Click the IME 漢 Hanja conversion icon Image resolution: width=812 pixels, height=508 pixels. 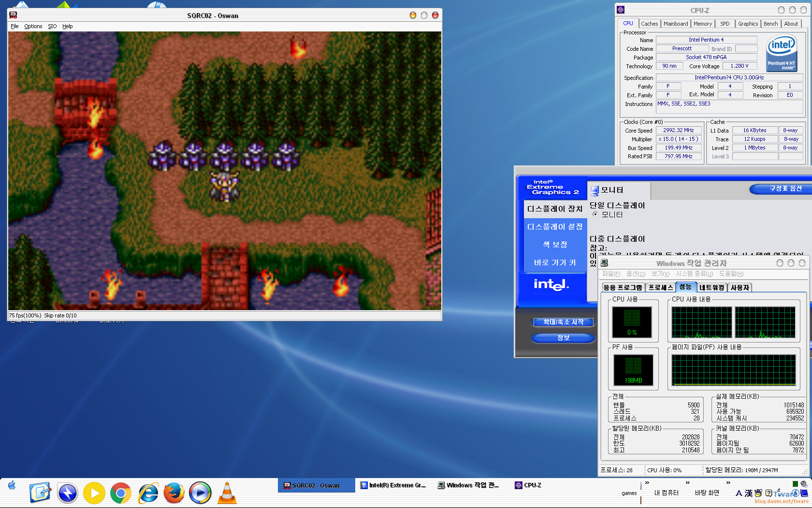coord(749,493)
